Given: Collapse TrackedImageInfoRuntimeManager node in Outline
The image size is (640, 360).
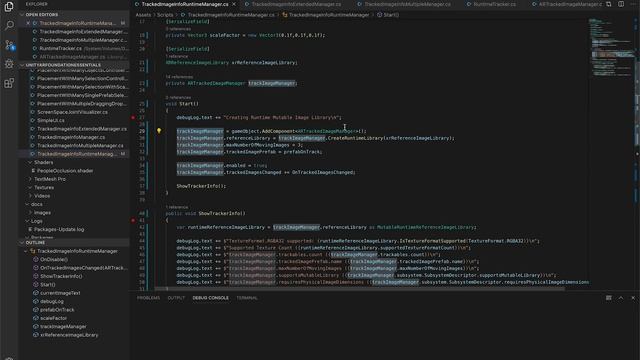Looking at the screenshot, I should (26, 251).
